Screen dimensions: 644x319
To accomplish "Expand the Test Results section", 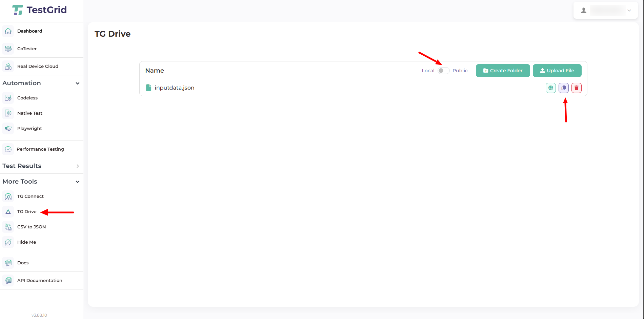I will point(78,166).
